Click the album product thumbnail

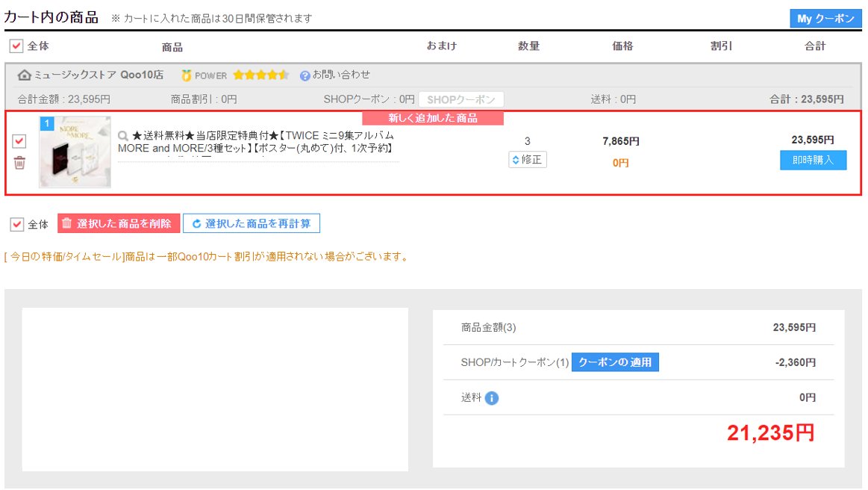pyautogui.click(x=75, y=152)
